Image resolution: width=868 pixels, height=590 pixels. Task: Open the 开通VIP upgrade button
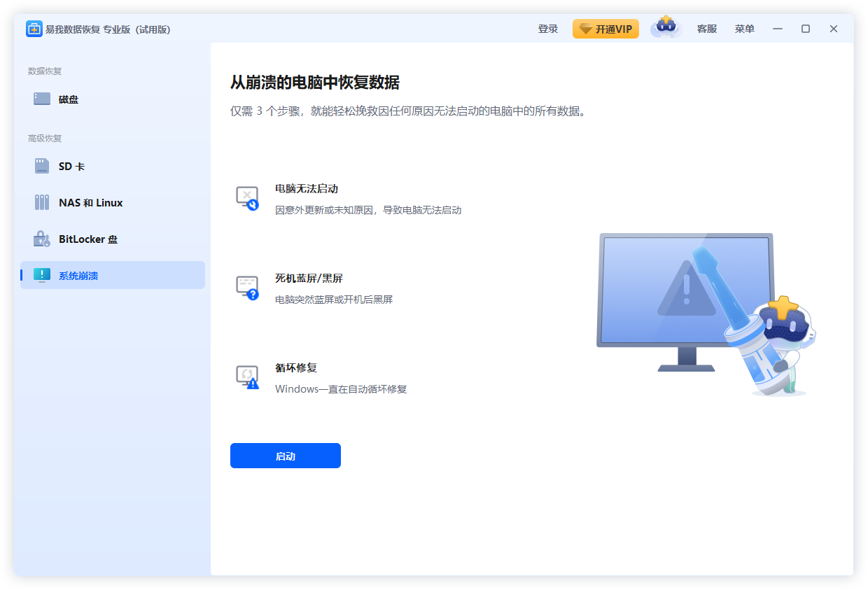pyautogui.click(x=605, y=29)
